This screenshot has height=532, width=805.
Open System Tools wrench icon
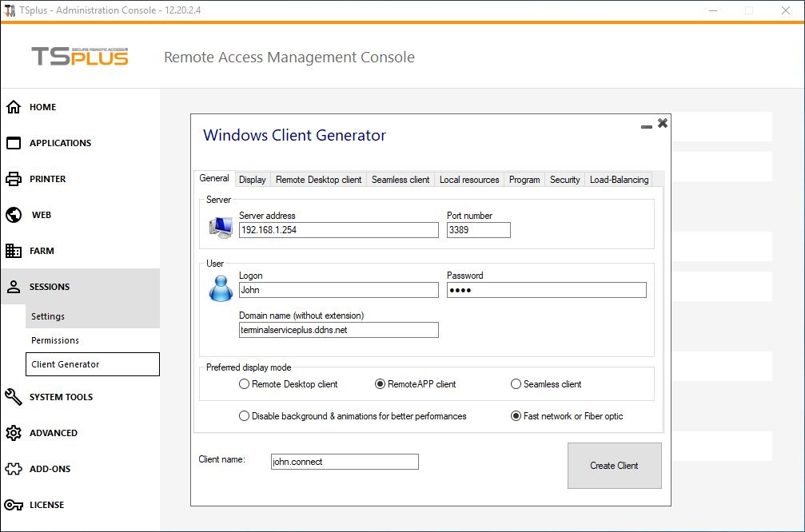click(14, 396)
